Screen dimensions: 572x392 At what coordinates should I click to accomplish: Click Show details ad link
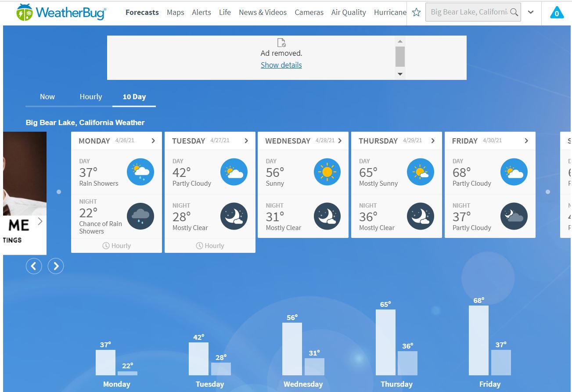coord(281,65)
